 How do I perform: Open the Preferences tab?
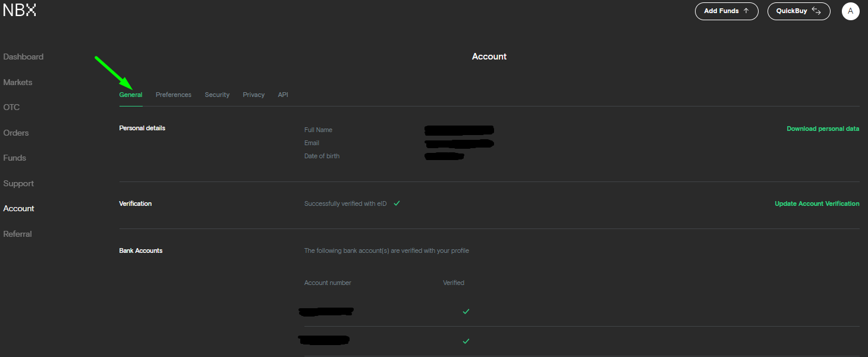pos(174,95)
